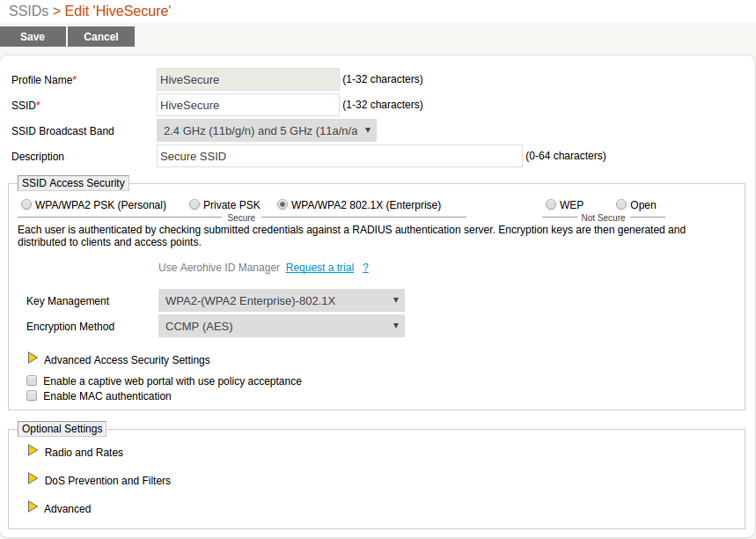Choose the Open security option
This screenshot has width=756, height=539.
pyautogui.click(x=621, y=204)
